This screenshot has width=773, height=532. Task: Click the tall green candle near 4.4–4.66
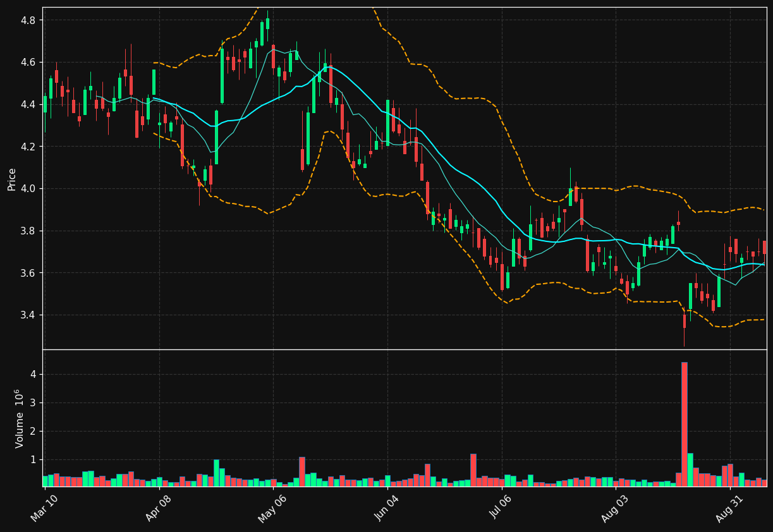tap(222, 76)
